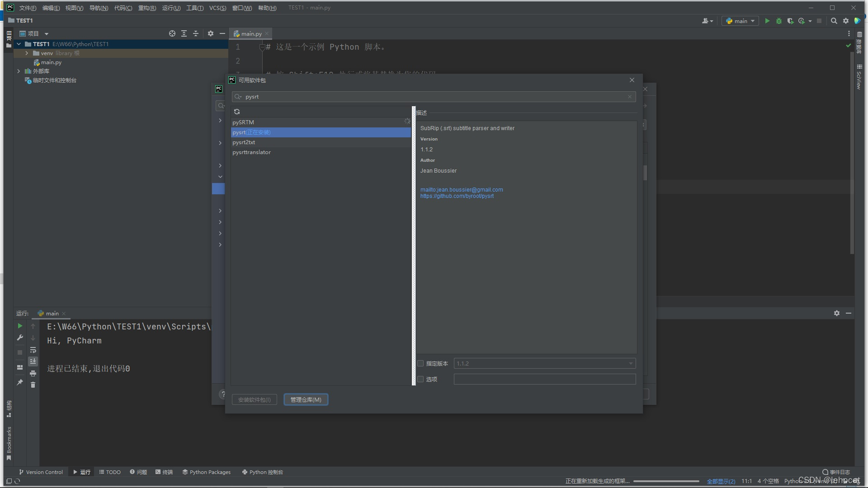Select 临时文件和控制台 in project tree

(54, 80)
